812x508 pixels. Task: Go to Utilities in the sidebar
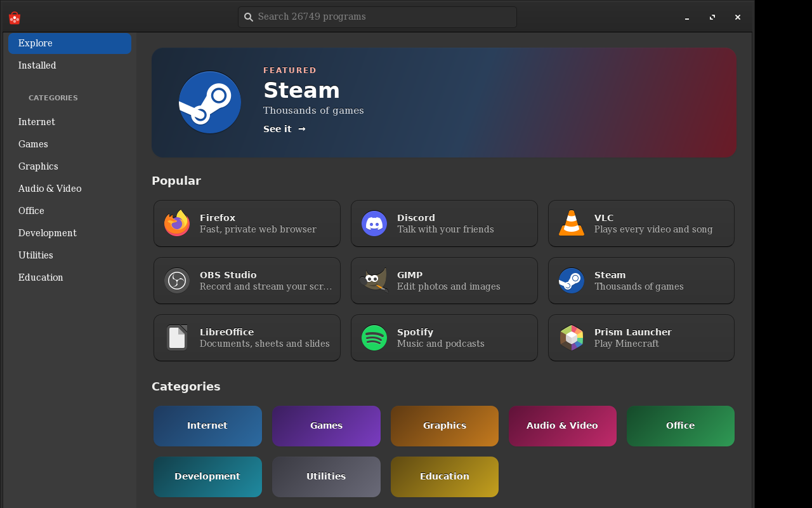[70, 255]
